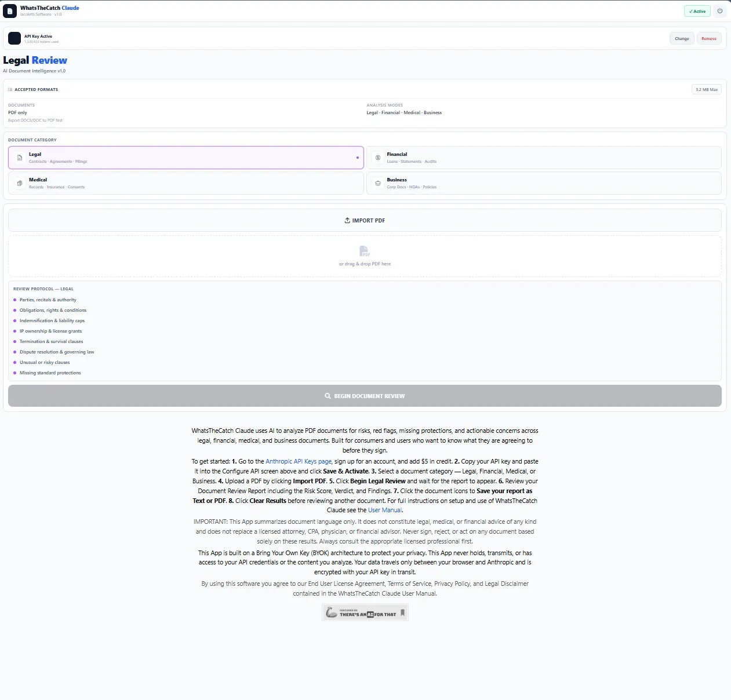The height and width of the screenshot is (700, 731).
Task: Click the magnifier icon on Begin Document Review
Action: [x=328, y=396]
